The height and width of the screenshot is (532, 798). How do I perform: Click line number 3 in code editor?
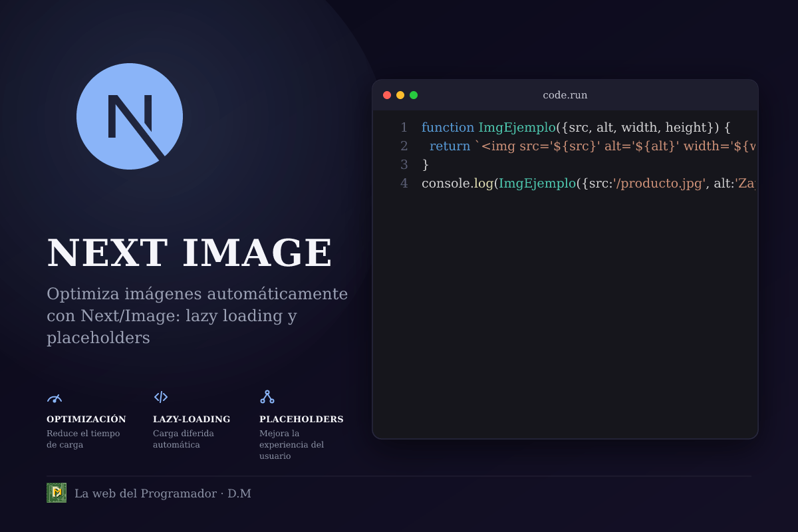click(404, 164)
